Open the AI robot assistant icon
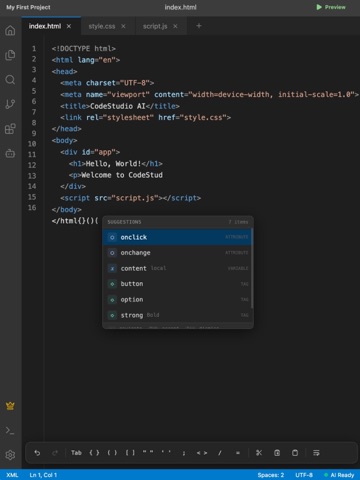The width and height of the screenshot is (360, 480). pyautogui.click(x=10, y=153)
